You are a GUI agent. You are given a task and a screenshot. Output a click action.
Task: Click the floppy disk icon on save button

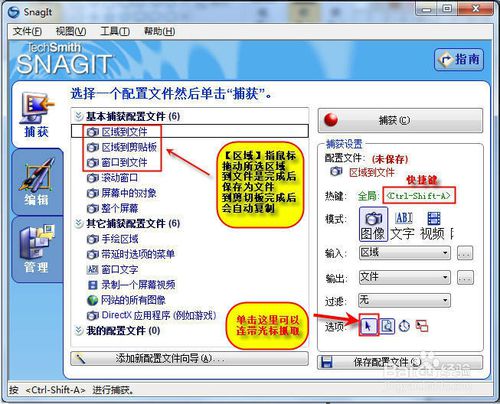point(327,362)
